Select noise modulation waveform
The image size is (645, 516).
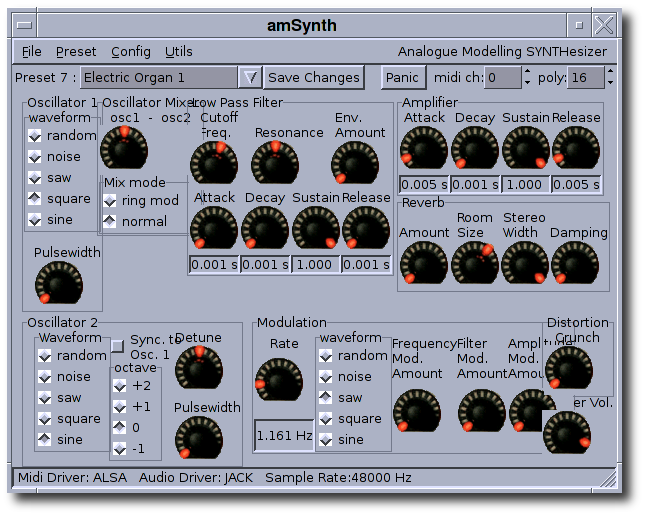[x=345, y=377]
